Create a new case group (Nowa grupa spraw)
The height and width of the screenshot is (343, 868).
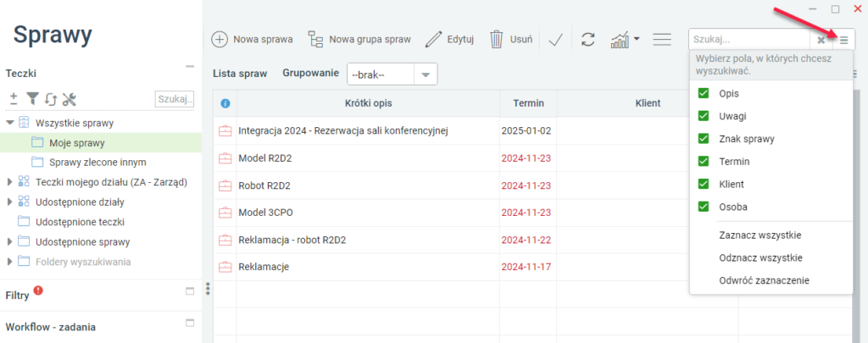pyautogui.click(x=359, y=39)
